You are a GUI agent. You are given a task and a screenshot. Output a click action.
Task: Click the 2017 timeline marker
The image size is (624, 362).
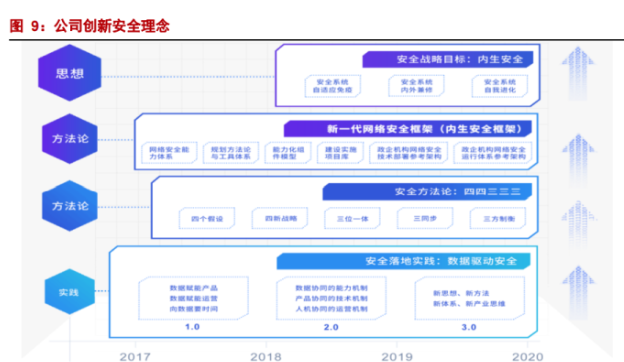click(x=135, y=356)
